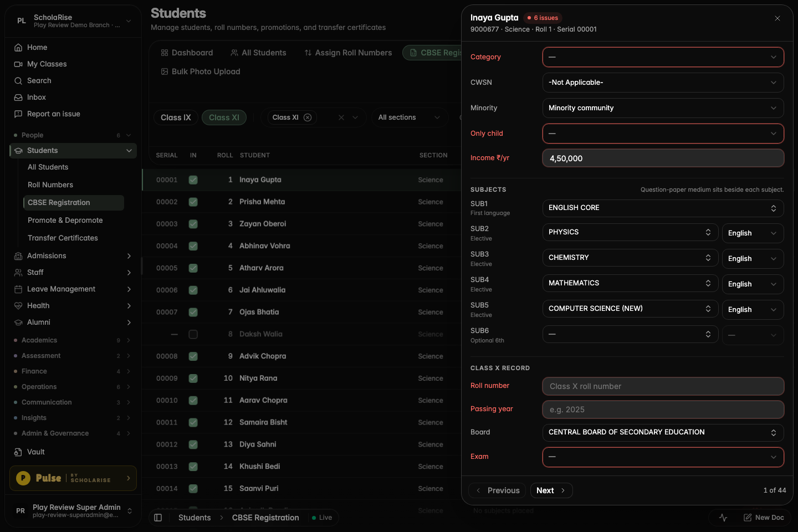Expand the Academics sidebar group
This screenshot has width=798, height=532.
coord(73,340)
